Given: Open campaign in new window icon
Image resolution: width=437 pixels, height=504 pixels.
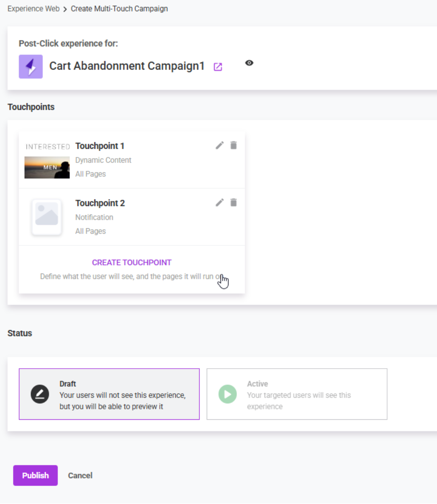Looking at the screenshot, I should click(218, 67).
